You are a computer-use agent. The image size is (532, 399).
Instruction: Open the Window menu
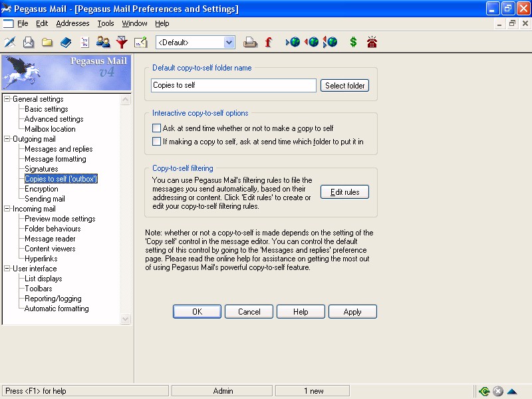coord(134,23)
